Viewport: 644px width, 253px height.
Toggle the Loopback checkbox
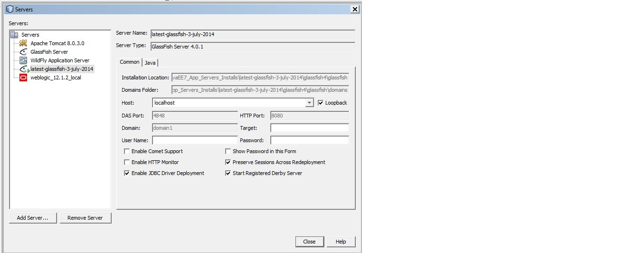[321, 103]
